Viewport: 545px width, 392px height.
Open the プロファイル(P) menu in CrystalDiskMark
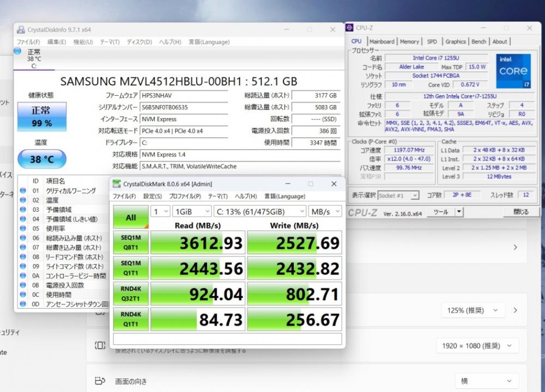click(x=185, y=196)
